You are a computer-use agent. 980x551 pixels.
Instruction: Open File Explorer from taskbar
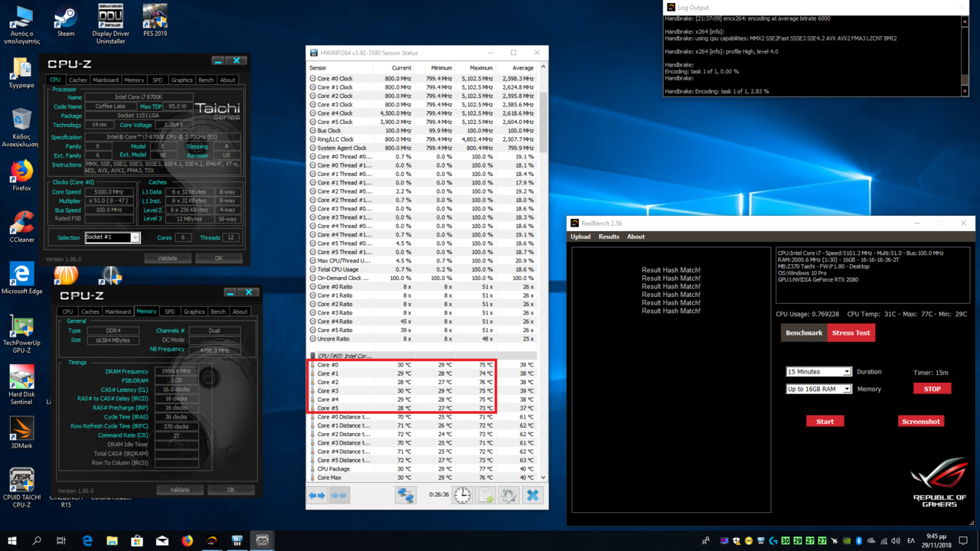point(112,540)
